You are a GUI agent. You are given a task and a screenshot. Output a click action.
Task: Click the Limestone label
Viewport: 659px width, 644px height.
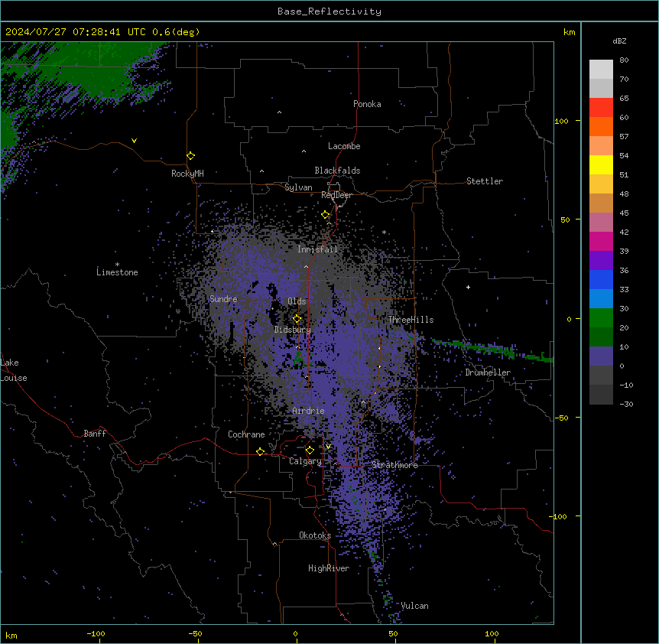click(x=117, y=272)
